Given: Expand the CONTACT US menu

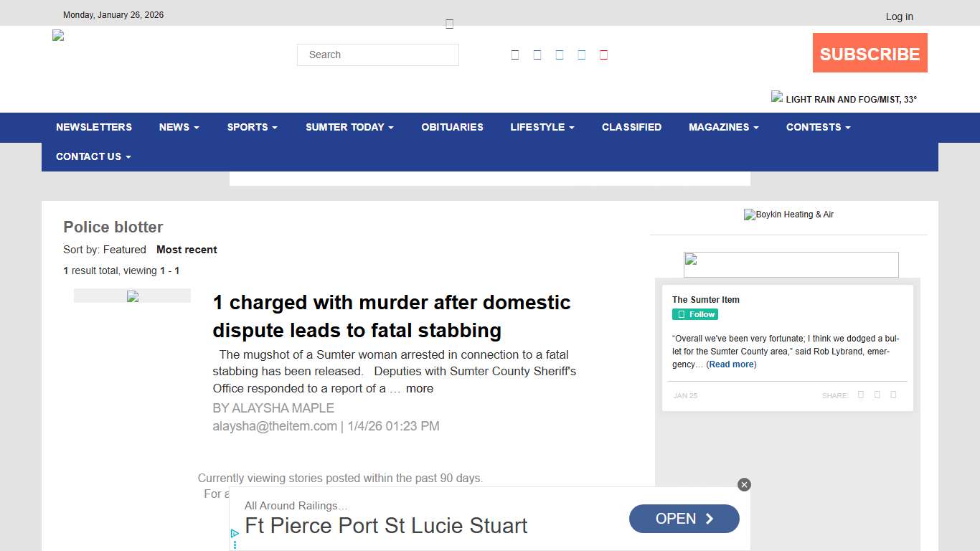Looking at the screenshot, I should [93, 156].
